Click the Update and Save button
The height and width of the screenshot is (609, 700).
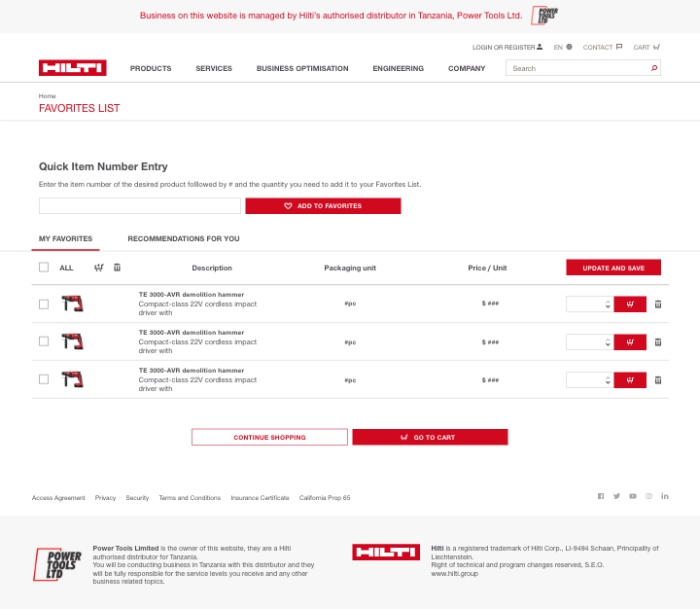point(613,268)
